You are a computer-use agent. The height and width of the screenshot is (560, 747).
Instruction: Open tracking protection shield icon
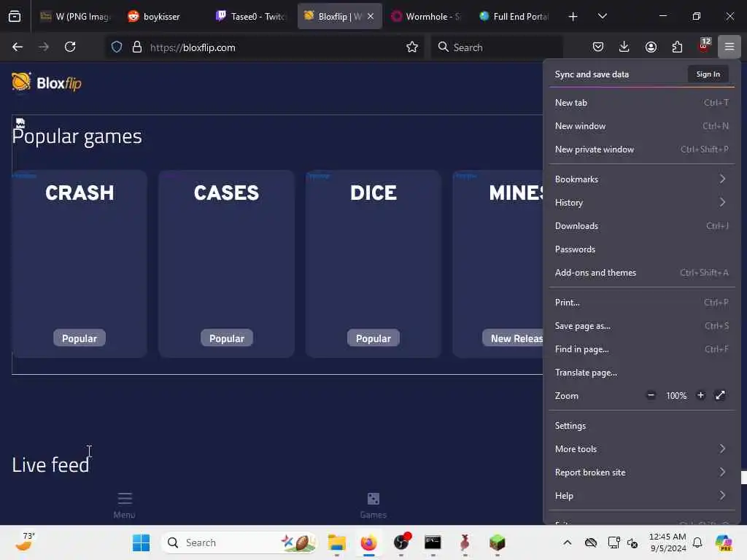pyautogui.click(x=117, y=47)
